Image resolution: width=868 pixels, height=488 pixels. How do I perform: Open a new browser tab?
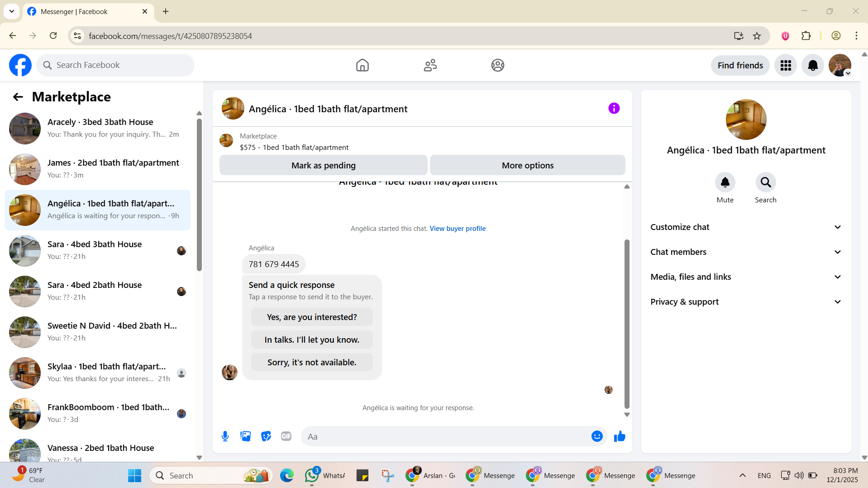[x=166, y=12]
